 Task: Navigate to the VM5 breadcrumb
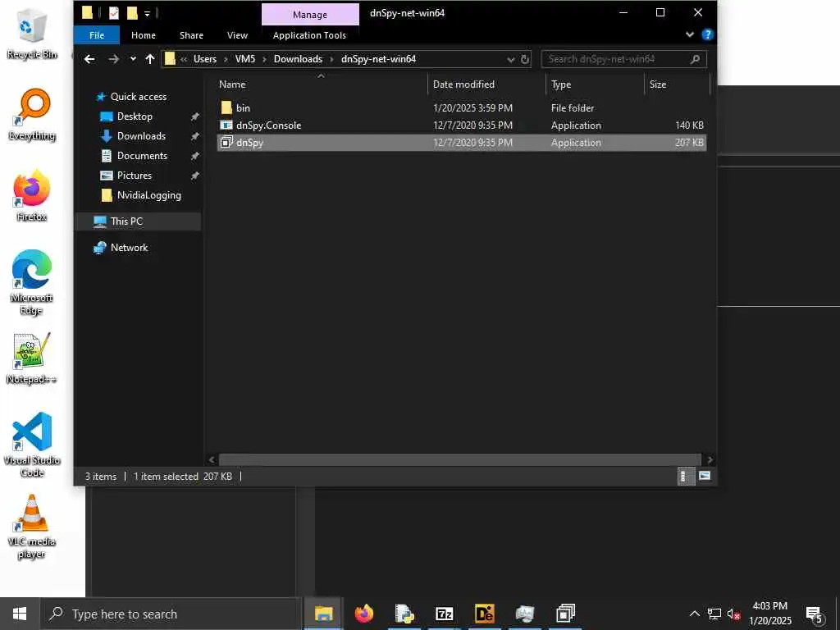(244, 59)
